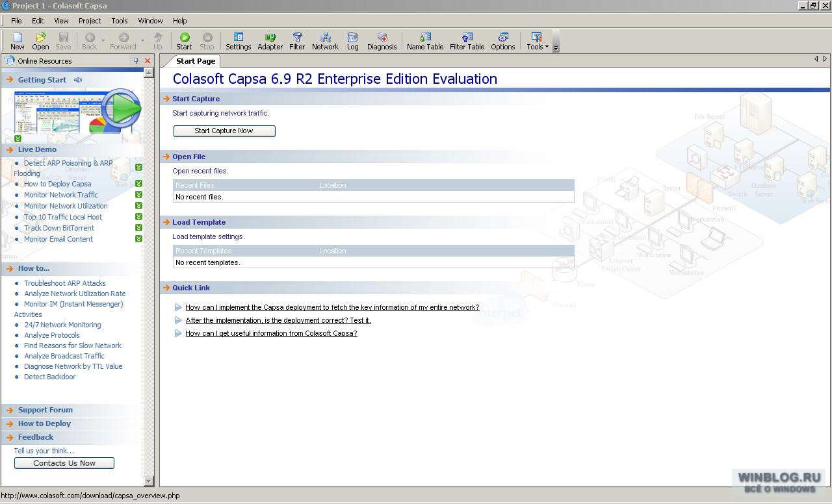Image resolution: width=832 pixels, height=504 pixels.
Task: Open 24/7 Network Monitoring link
Action: pyautogui.click(x=62, y=325)
